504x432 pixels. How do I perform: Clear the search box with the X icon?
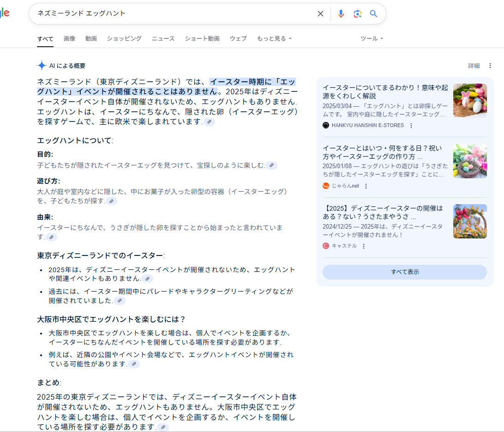(320, 13)
